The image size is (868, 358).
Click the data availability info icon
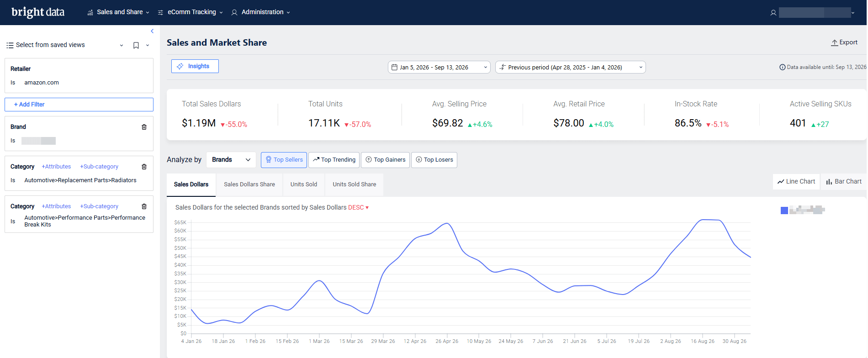click(x=782, y=67)
